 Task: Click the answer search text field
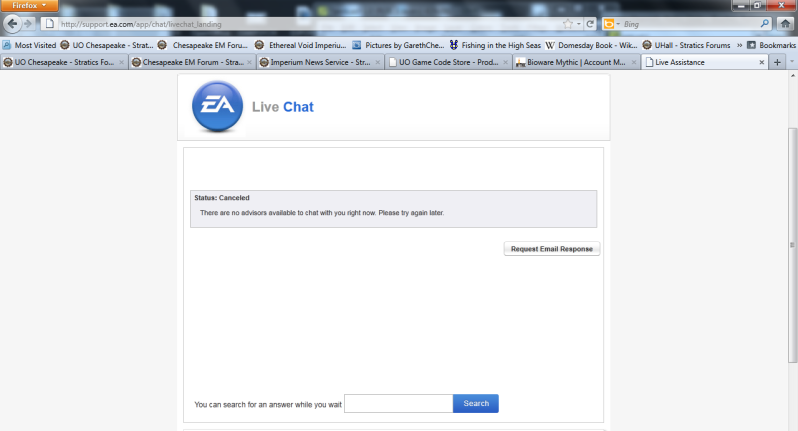(398, 404)
